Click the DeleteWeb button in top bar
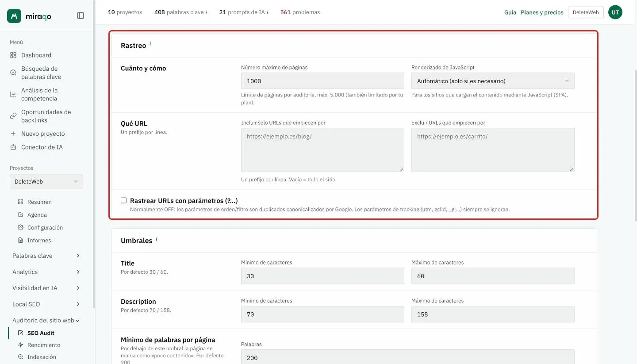This screenshot has height=364, width=637. pyautogui.click(x=586, y=12)
